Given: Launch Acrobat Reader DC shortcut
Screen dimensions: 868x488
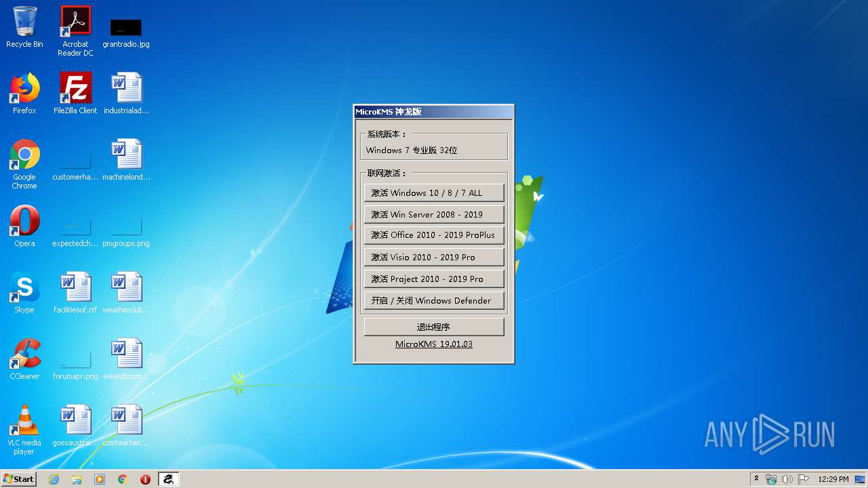Looking at the screenshot, I should (75, 31).
